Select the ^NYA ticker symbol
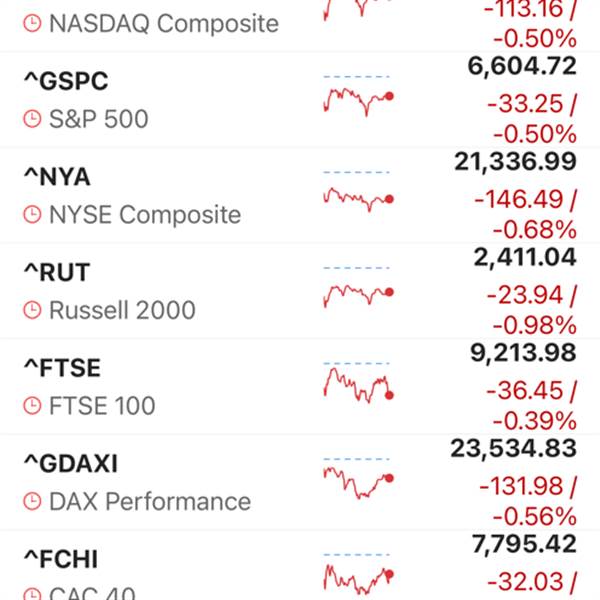600x600 pixels. [x=57, y=177]
